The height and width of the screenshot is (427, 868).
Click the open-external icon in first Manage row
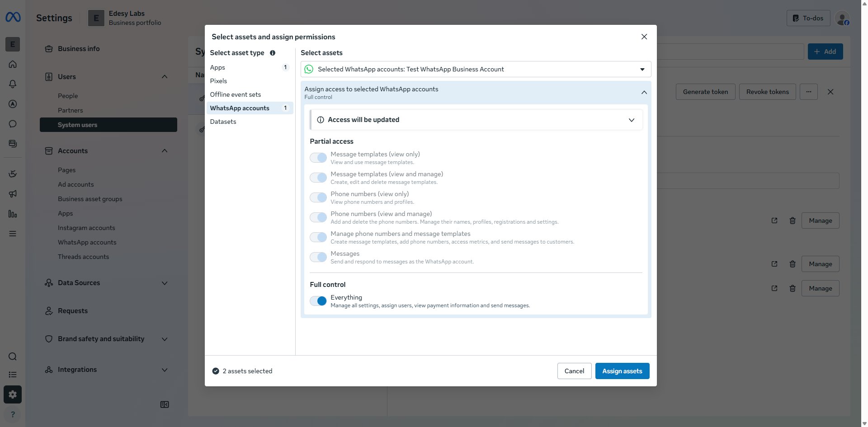coord(774,221)
